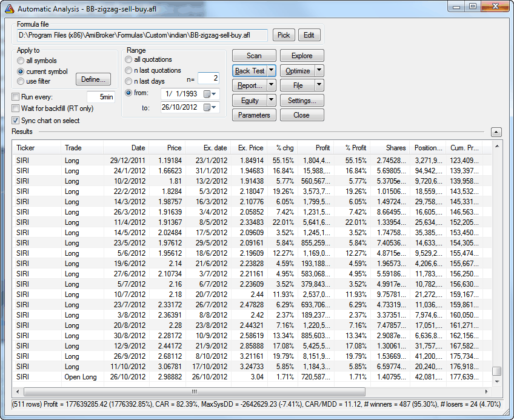Click the backtest summary status bar text

point(256,404)
